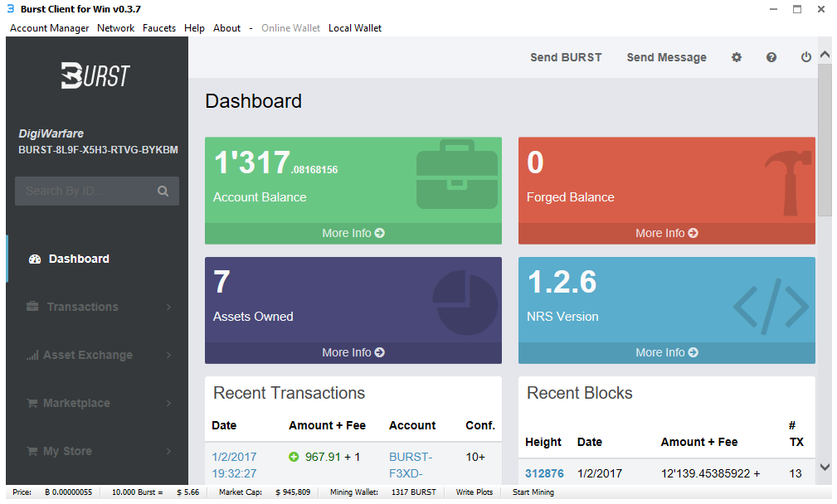Screen dimensions: 837x504
Task: Click Start Mining in the status bar
Action: 533,492
